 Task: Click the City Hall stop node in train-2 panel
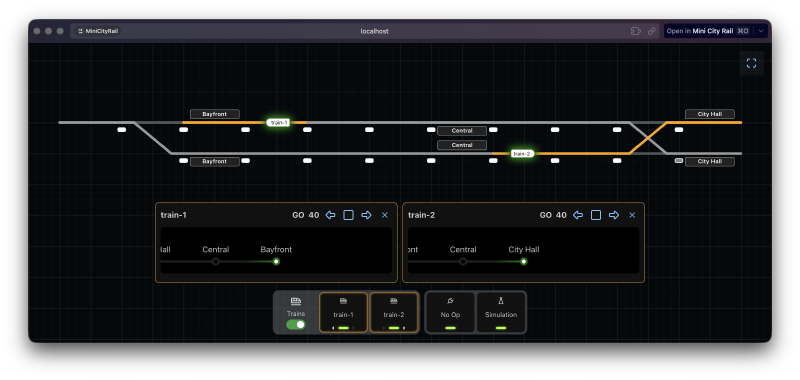click(x=523, y=262)
